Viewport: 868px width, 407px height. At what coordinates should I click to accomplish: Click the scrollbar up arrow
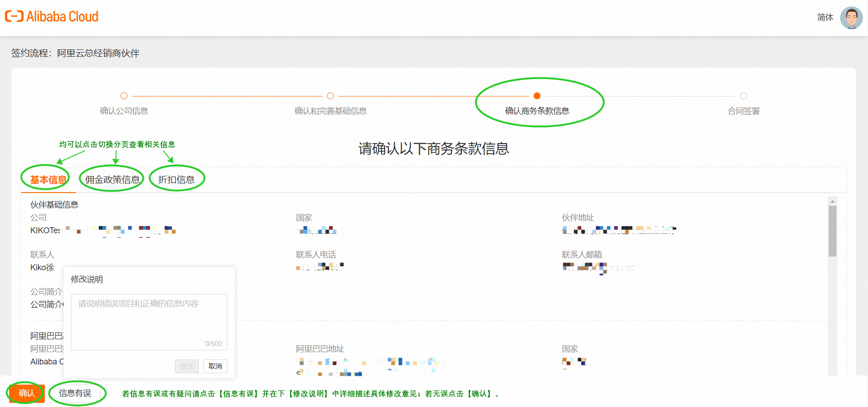click(832, 201)
